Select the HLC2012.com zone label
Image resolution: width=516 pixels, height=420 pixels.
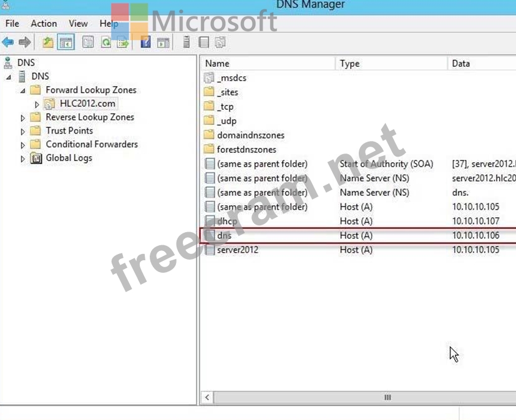tap(87, 104)
